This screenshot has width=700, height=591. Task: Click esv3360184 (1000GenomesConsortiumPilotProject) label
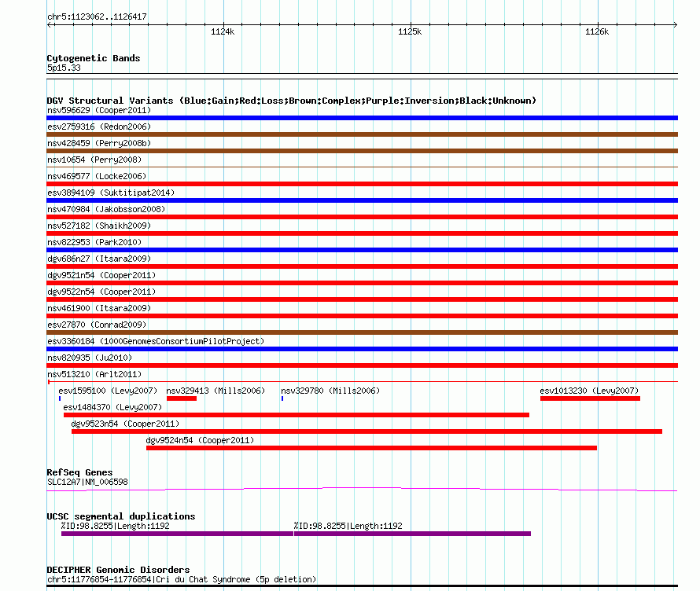point(156,341)
